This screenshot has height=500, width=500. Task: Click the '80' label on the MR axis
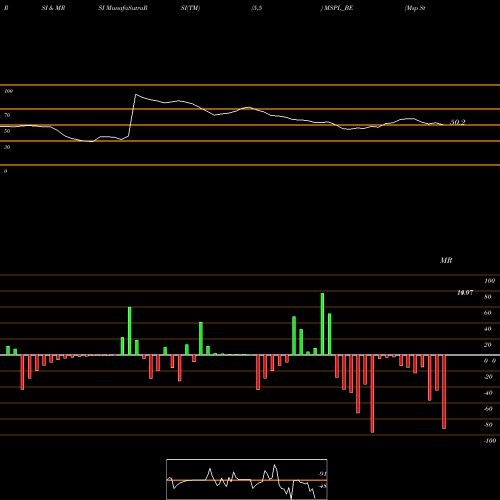click(488, 297)
